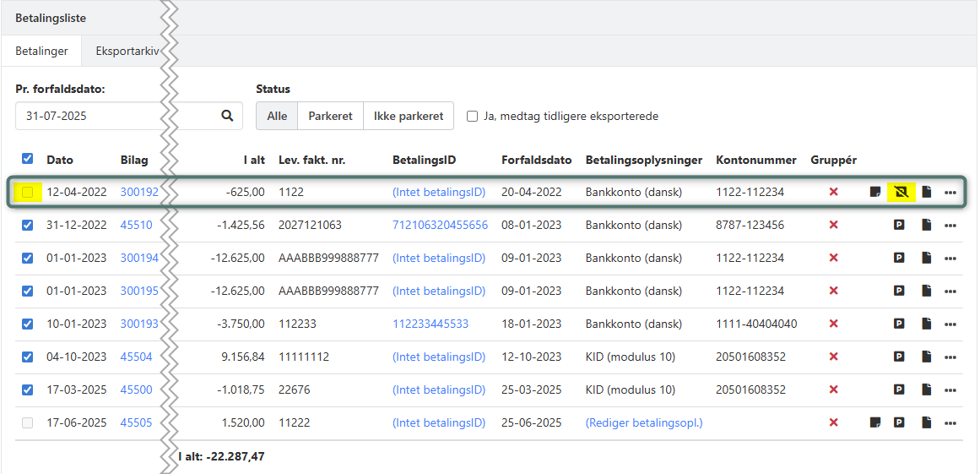
Task: Open the document icon for bilag 45504
Action: pos(926,357)
